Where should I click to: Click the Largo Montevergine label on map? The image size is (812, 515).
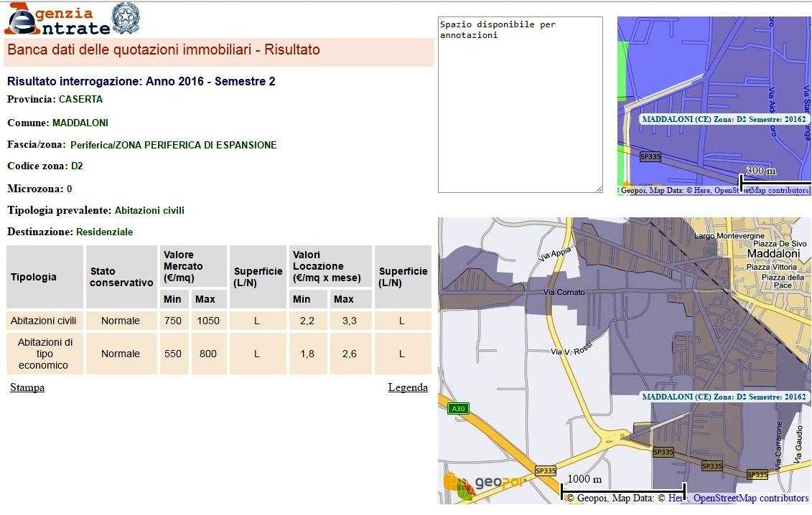coord(729,236)
